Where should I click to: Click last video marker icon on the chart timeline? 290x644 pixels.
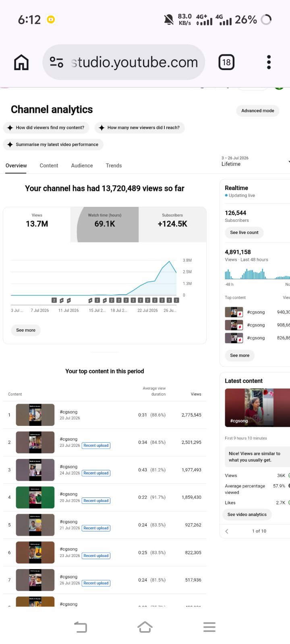click(x=176, y=300)
